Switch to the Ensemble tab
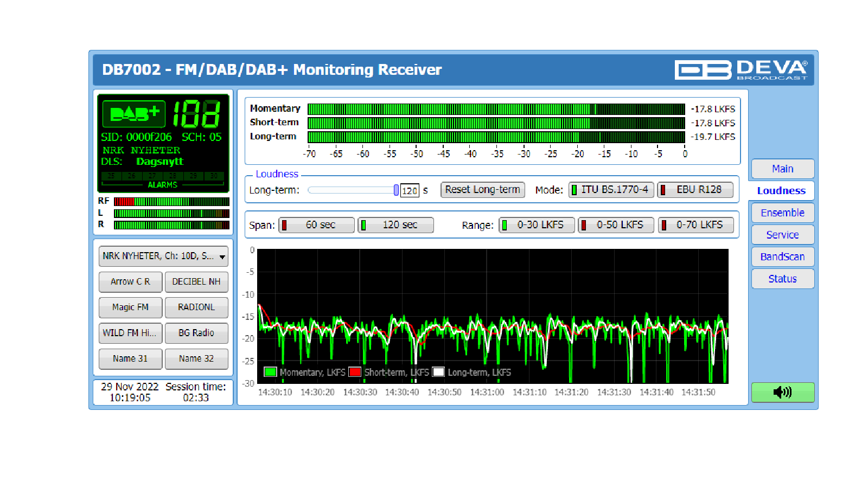This screenshot has height=488, width=868. 782,213
